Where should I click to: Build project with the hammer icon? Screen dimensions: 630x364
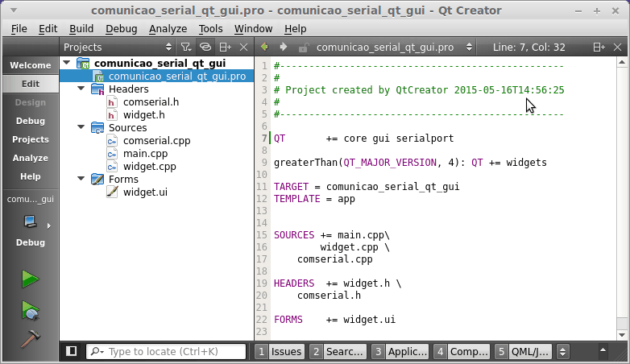pos(31,339)
